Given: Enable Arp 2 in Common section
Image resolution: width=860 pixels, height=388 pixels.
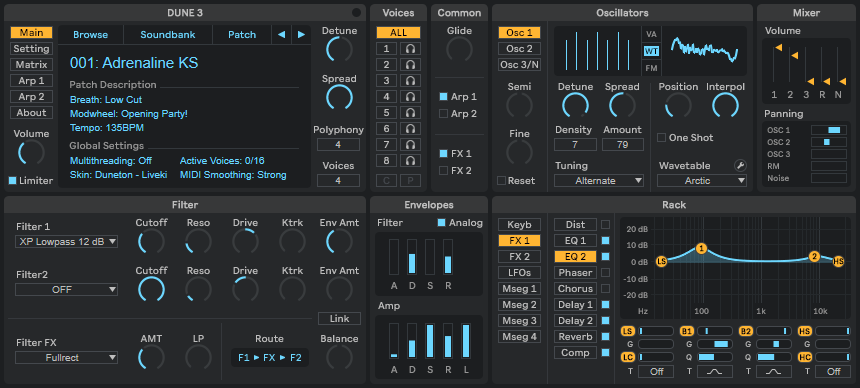Looking at the screenshot, I should [x=443, y=114].
